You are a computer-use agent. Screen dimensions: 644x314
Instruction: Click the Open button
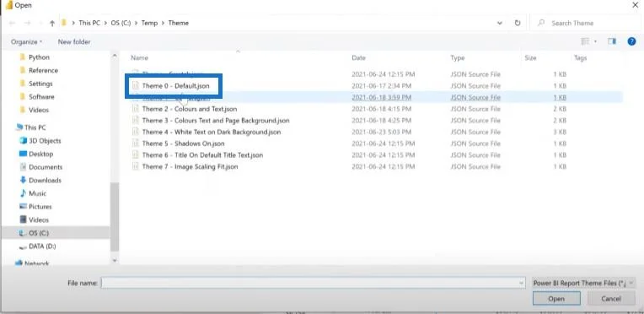pyautogui.click(x=556, y=299)
